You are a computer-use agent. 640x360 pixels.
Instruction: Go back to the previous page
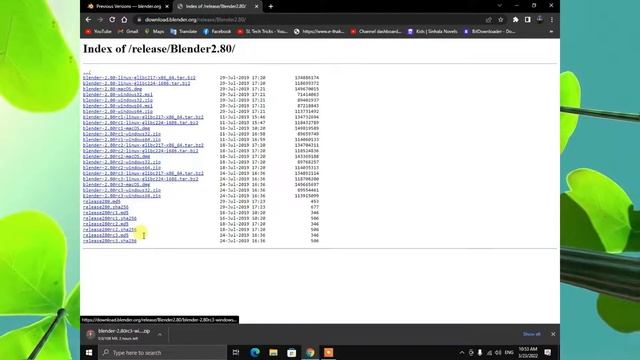click(x=89, y=20)
